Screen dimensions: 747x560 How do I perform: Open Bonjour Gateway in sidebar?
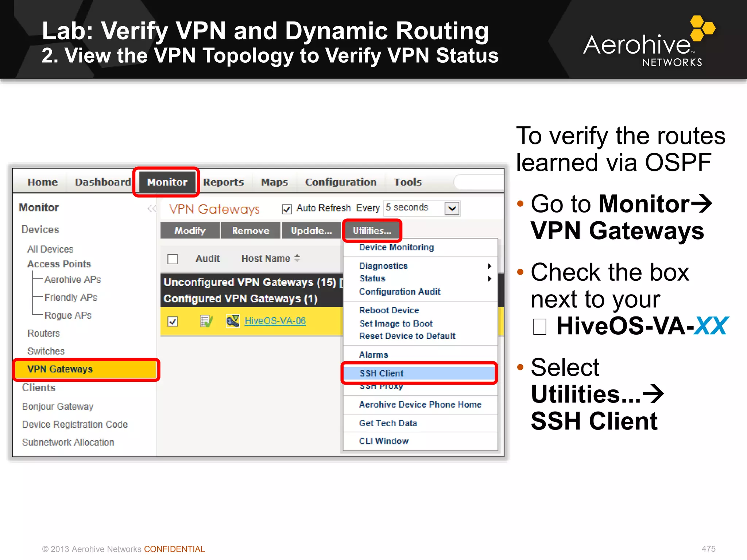(58, 407)
